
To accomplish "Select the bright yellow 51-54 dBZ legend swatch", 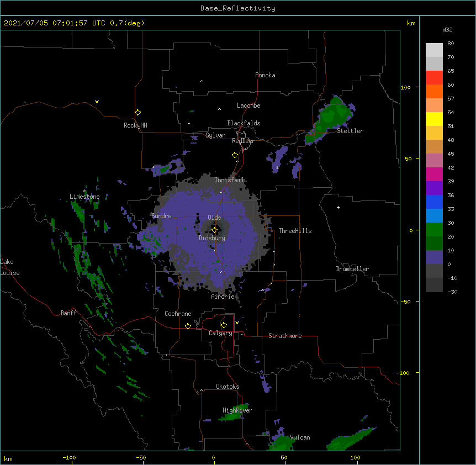I will point(434,119).
